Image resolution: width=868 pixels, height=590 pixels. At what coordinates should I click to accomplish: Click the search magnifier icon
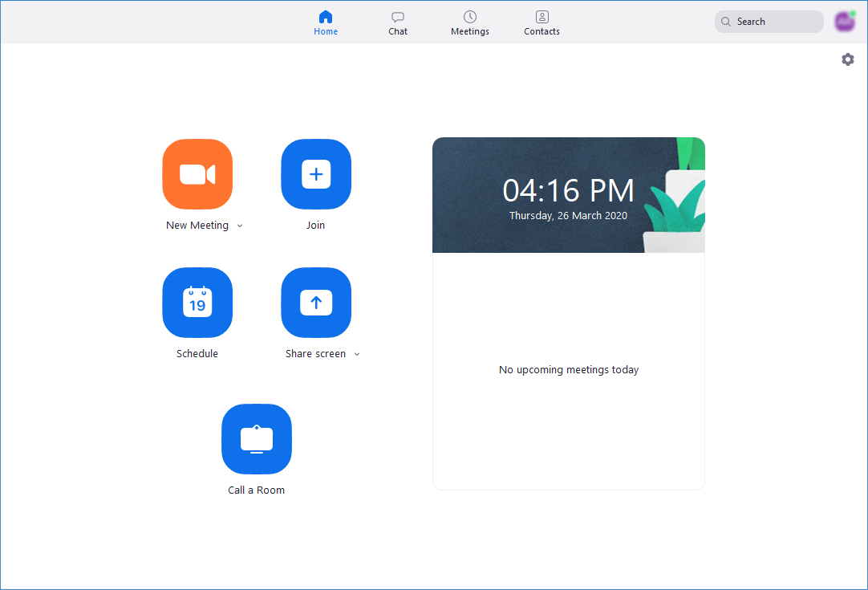coord(726,22)
